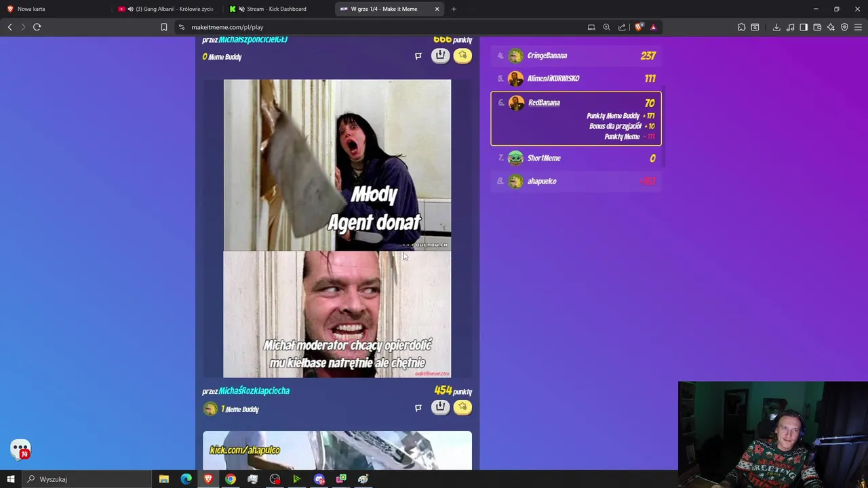Open the MichaśRozklapciocha author link
Viewport: 868px width, 488px height.
point(254,391)
